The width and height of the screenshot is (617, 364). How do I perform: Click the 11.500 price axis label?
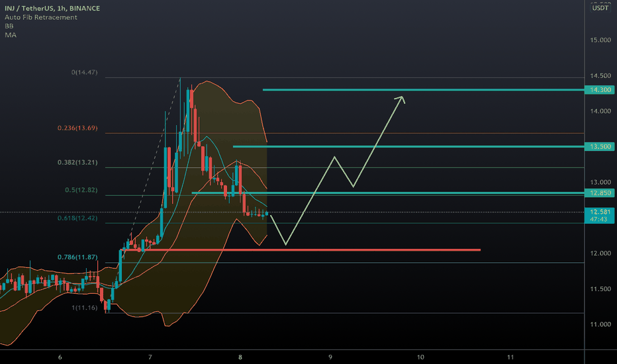pos(600,289)
